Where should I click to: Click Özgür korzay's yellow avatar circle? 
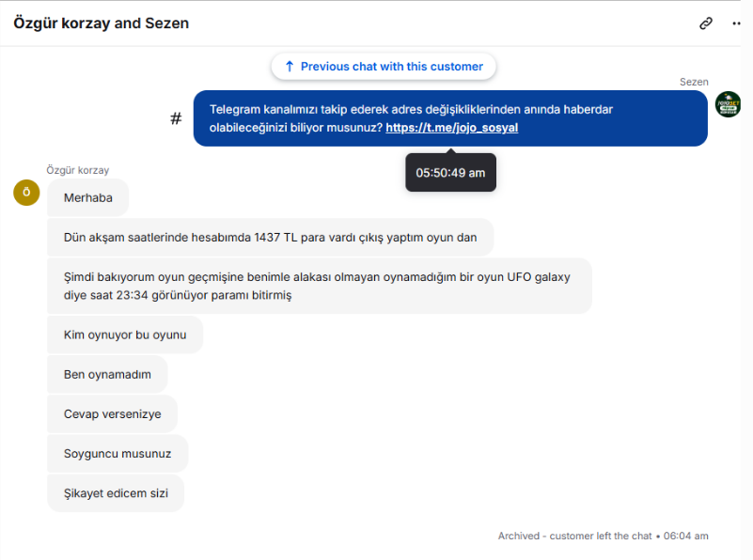point(26,193)
